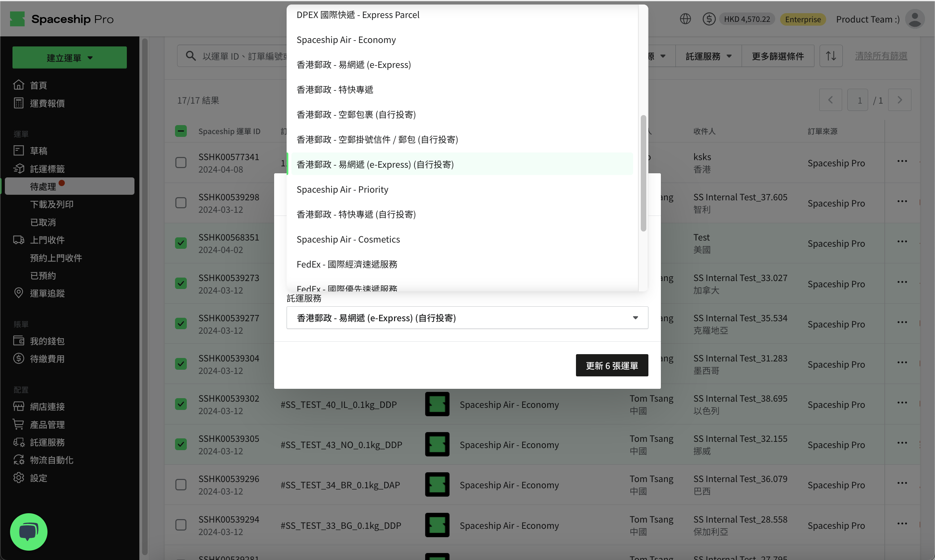Go to next page arrow
935x560 pixels.
tap(900, 99)
